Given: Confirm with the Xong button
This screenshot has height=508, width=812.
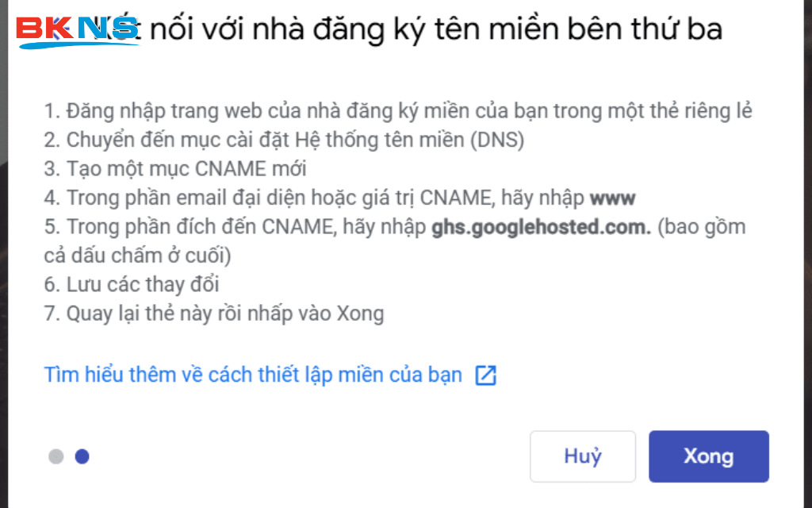Looking at the screenshot, I should [708, 456].
